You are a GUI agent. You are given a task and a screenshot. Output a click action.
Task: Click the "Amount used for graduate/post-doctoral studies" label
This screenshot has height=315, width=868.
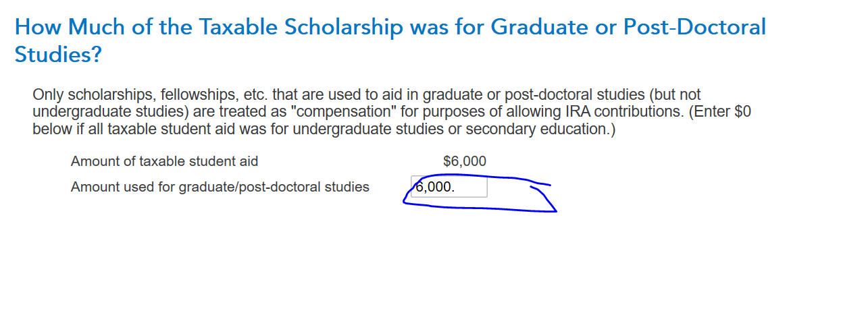click(220, 187)
